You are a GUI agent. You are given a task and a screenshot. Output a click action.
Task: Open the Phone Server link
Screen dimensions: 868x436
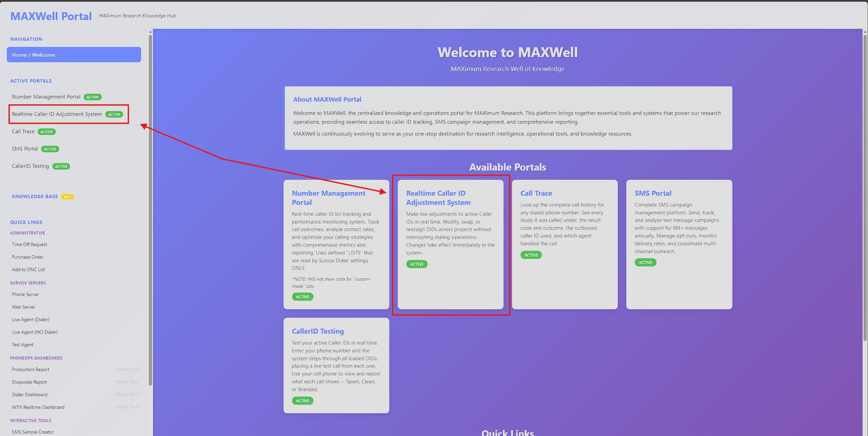pyautogui.click(x=25, y=294)
